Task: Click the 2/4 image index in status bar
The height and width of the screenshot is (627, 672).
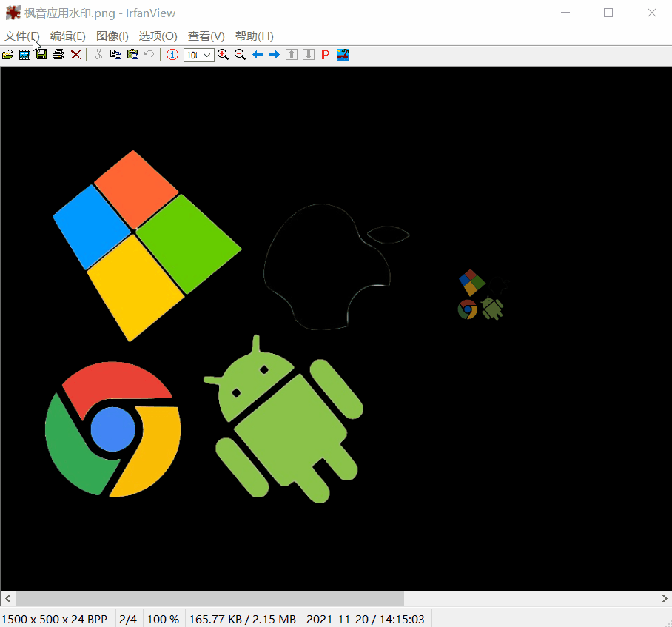Action: point(128,620)
